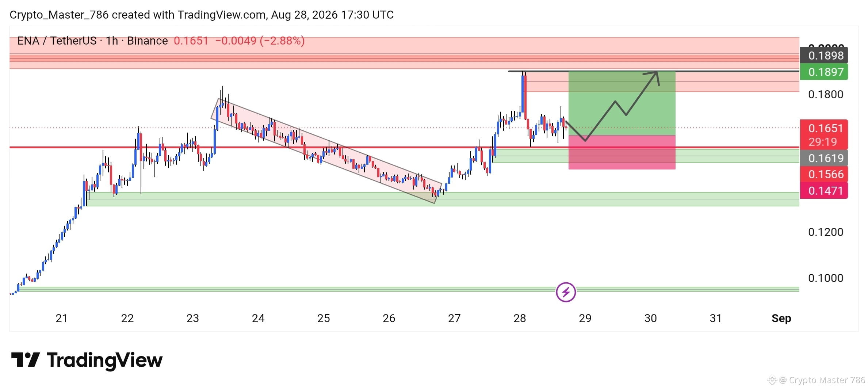Click the date label 28 on the time axis
Viewport: 868px width, 389px height.
520,319
